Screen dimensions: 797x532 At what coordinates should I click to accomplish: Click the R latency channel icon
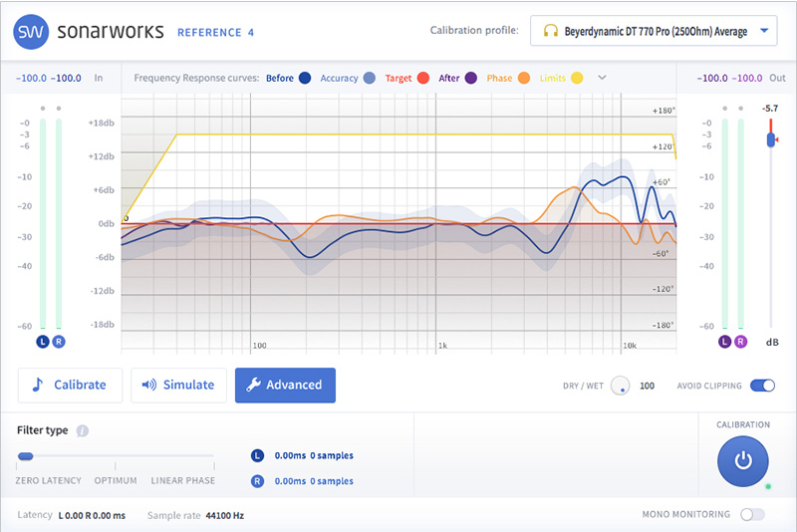258,480
